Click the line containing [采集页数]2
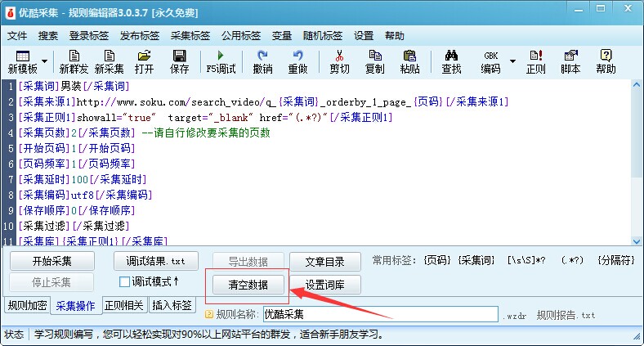The height and width of the screenshot is (346, 644). (144, 133)
